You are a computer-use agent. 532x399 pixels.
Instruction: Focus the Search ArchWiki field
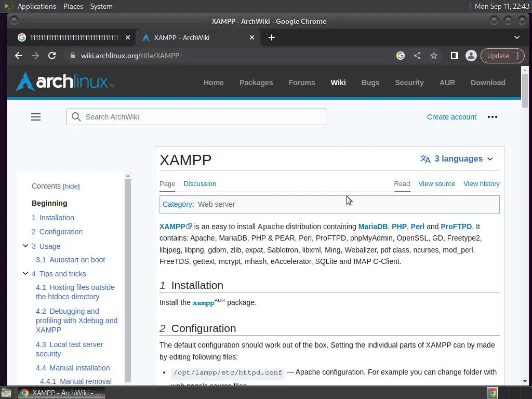196,117
